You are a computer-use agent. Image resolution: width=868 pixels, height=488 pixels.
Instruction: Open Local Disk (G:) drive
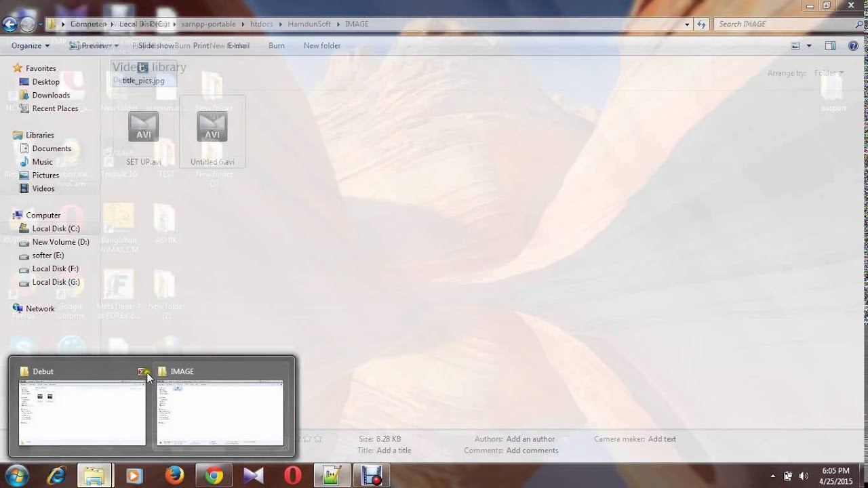[x=56, y=282]
